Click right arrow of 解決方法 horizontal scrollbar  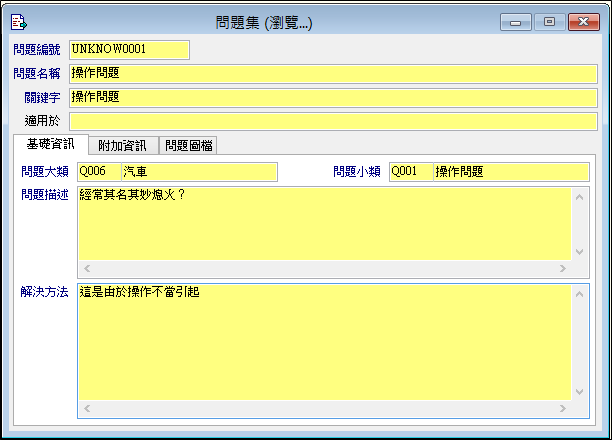[x=565, y=408]
